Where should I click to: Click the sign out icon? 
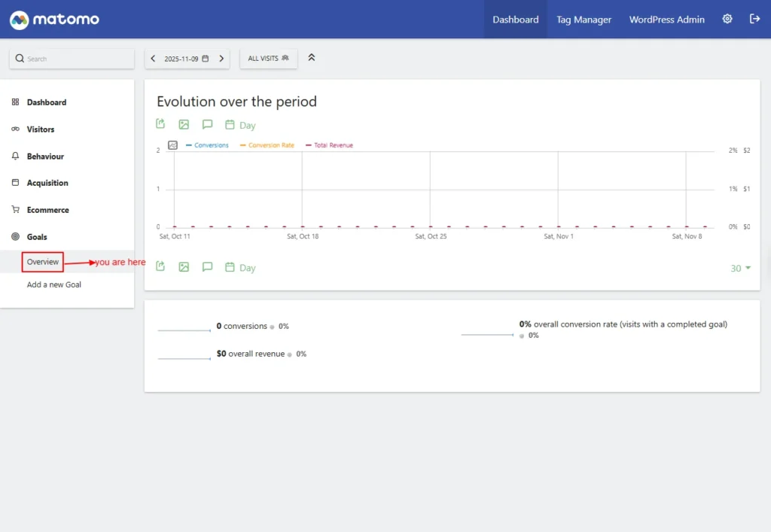(x=754, y=20)
